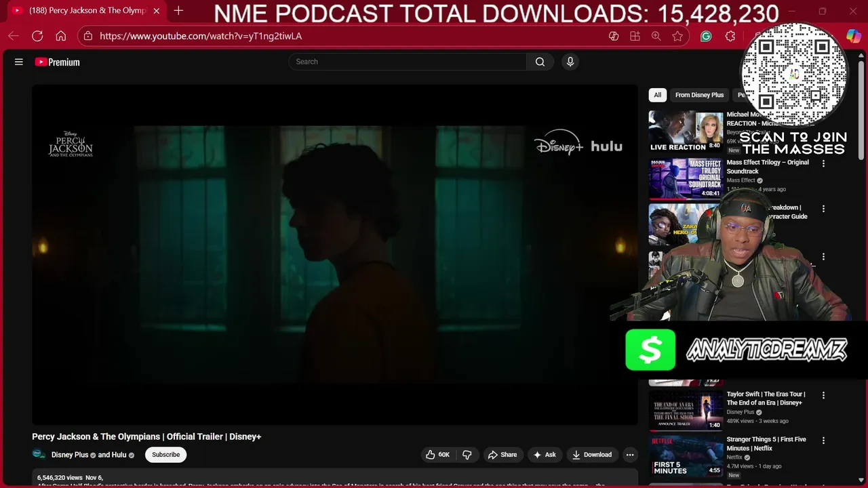The image size is (868, 488).
Task: Open more options for Taylor Swift Eras Tour video
Action: pyautogui.click(x=823, y=395)
